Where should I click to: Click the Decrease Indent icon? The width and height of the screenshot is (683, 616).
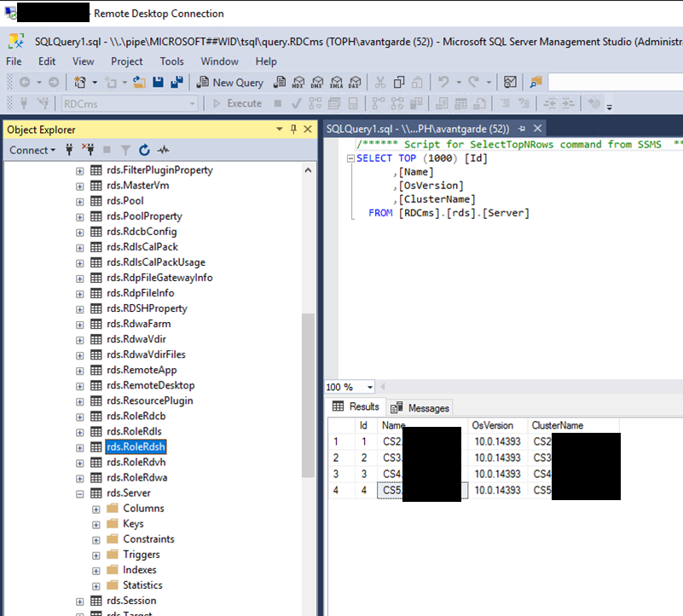tap(549, 104)
